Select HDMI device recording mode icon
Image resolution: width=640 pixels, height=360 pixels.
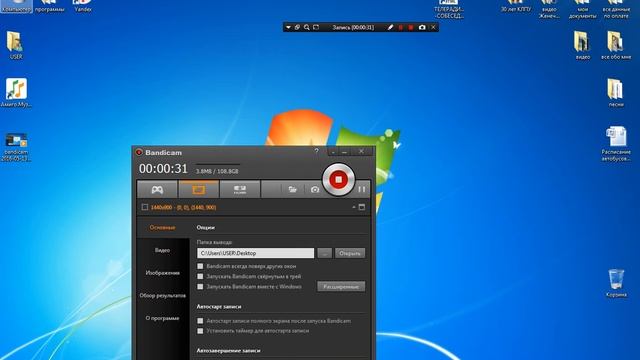point(240,189)
